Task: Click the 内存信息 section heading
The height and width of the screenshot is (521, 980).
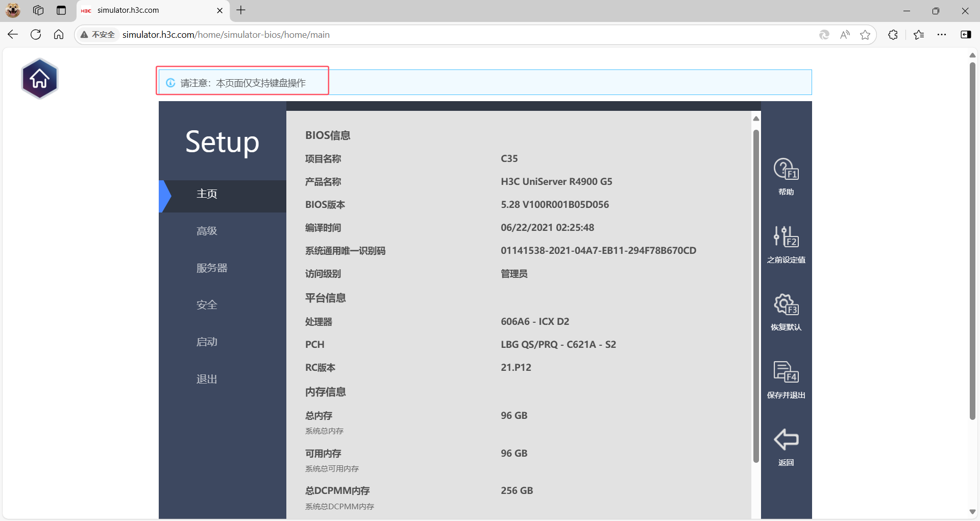Action: tap(326, 392)
